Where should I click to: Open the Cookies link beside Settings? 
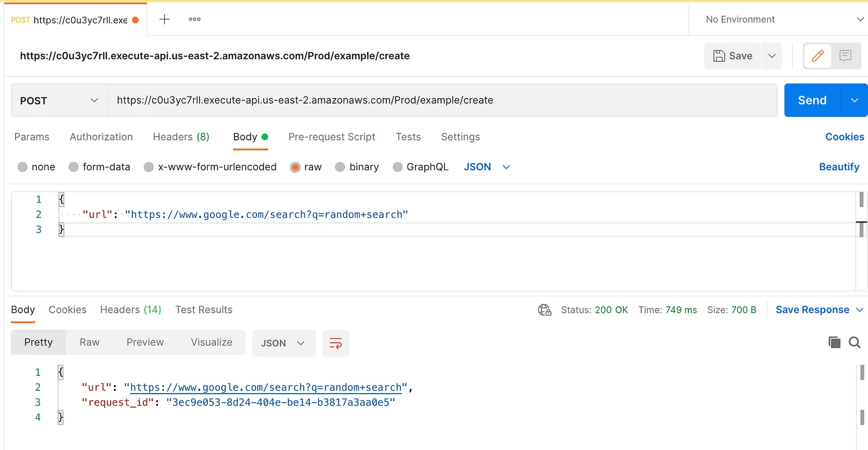[x=845, y=137]
